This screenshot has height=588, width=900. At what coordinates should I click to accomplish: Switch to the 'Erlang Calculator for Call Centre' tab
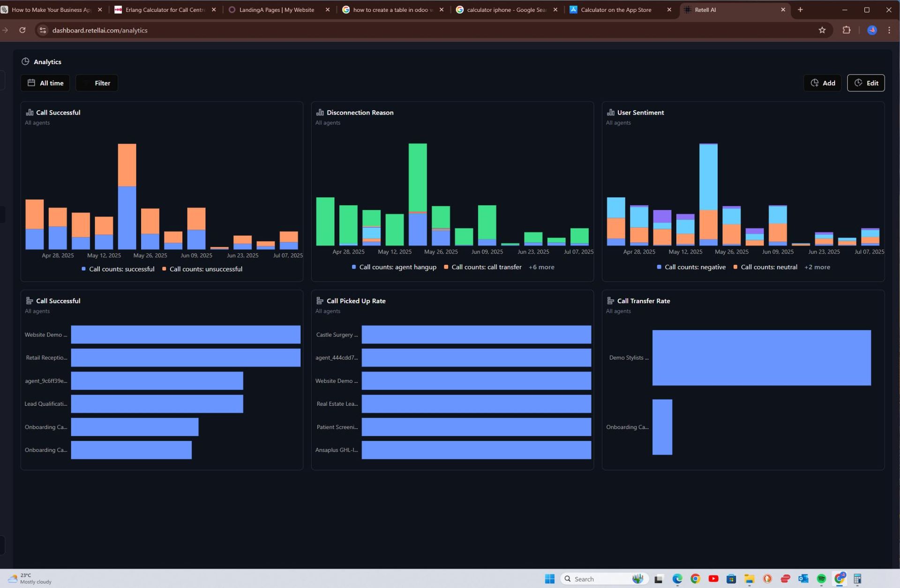(x=164, y=9)
